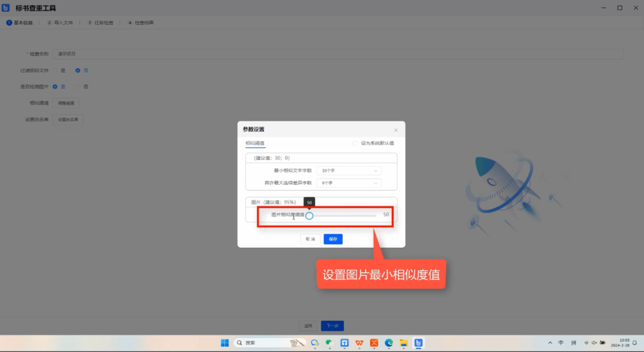Open the chat bubble app next to the search box

(315, 343)
